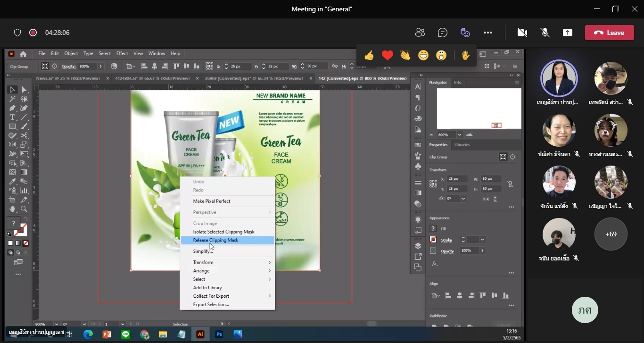Expand the Opacity arrow in Appearance
The height and width of the screenshot is (343, 644).
coord(482,251)
